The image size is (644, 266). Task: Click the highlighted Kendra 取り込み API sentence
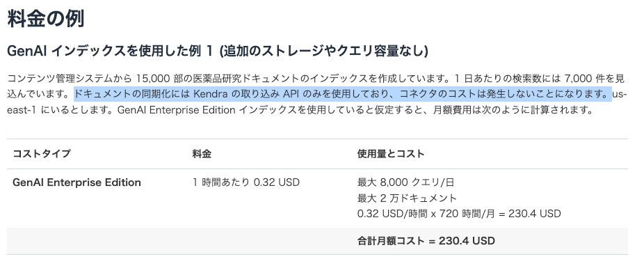coord(343,94)
